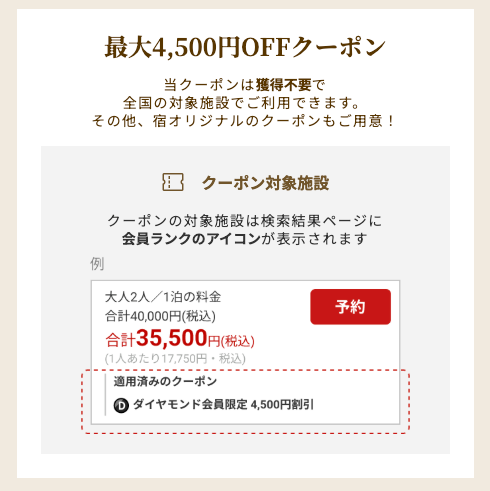Click the クーポン対象施設 section title
The width and height of the screenshot is (490, 491).
(265, 183)
